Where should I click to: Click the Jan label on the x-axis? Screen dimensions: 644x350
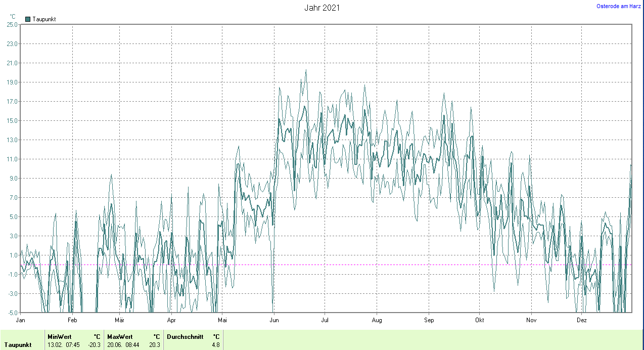[21, 320]
